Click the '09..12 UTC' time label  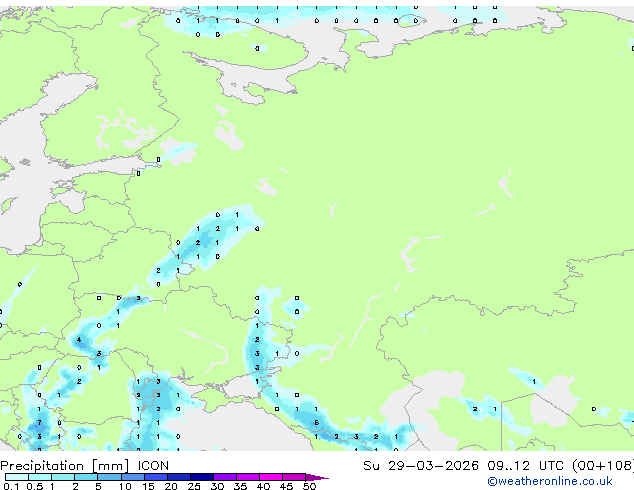(525, 466)
